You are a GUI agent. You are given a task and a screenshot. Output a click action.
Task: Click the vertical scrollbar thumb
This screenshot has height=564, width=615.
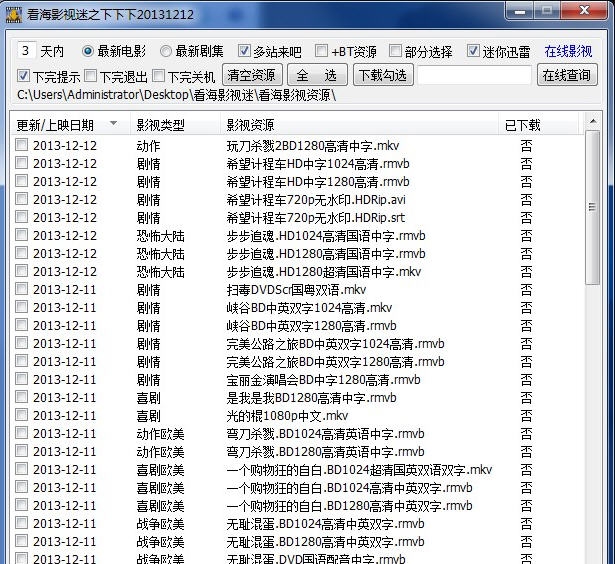click(x=592, y=207)
